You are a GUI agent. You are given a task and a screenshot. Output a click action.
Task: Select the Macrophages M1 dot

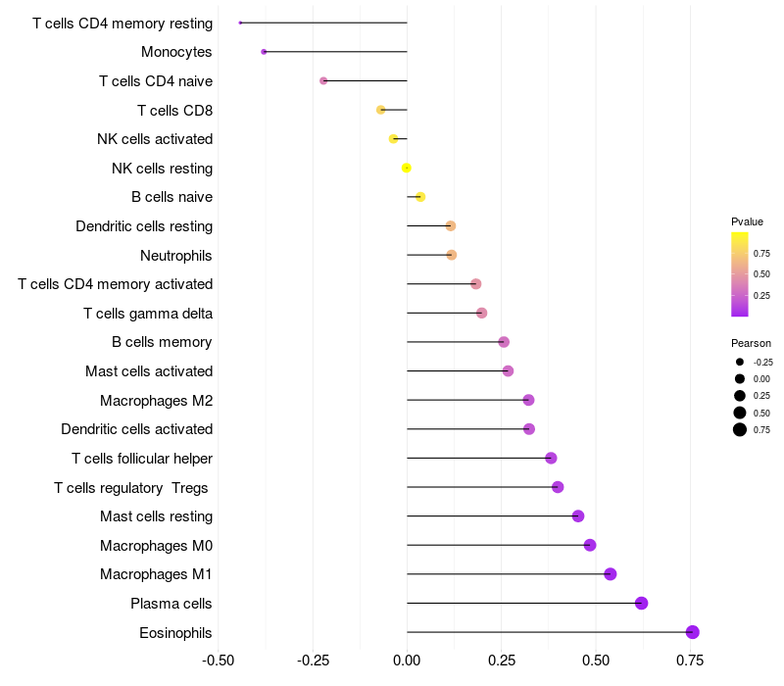tap(611, 574)
